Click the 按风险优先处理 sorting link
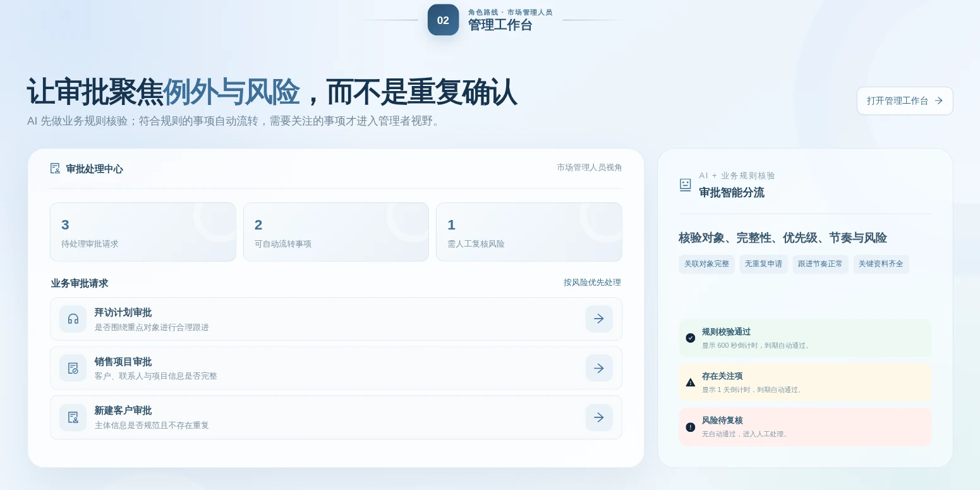The image size is (980, 490). 592,283
